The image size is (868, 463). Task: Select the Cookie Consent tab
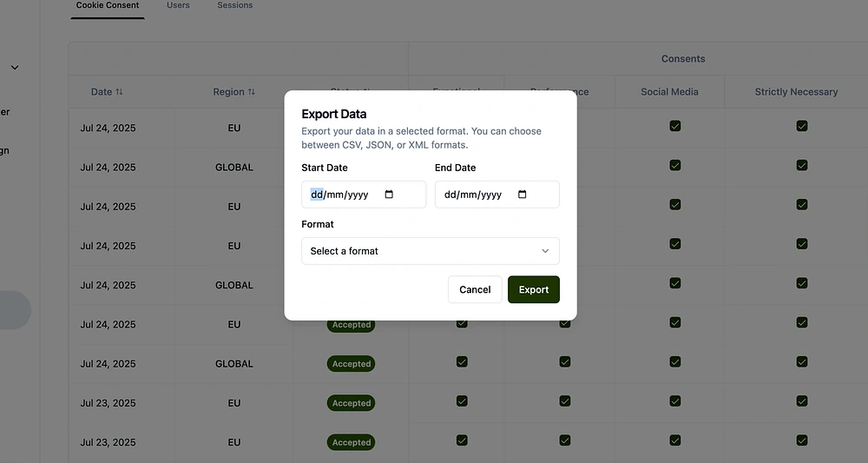pos(108,5)
